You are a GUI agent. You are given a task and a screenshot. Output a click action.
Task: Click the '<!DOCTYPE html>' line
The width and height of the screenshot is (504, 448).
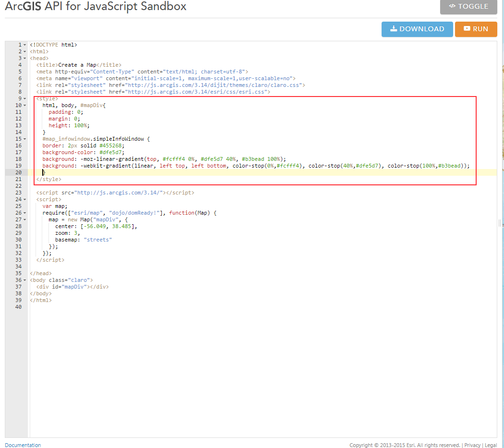pyautogui.click(x=53, y=45)
